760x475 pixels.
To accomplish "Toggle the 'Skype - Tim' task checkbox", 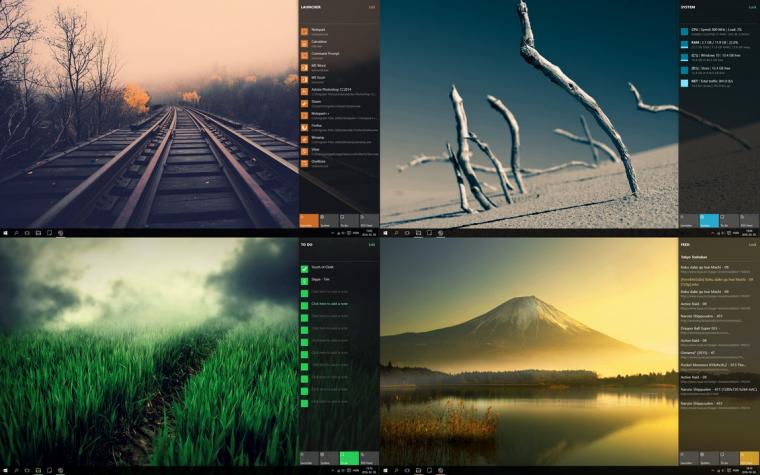I will [x=305, y=280].
